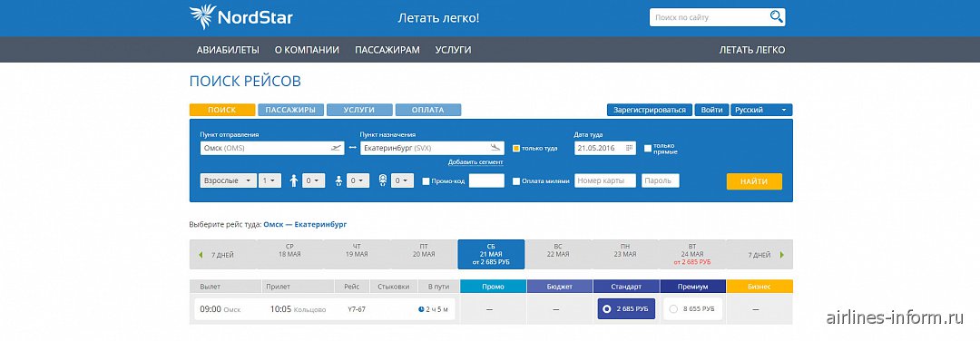Image resolution: width=980 pixels, height=341 pixels.
Task: Click the arrival time 10:05 Кольцово
Action: coord(298,308)
